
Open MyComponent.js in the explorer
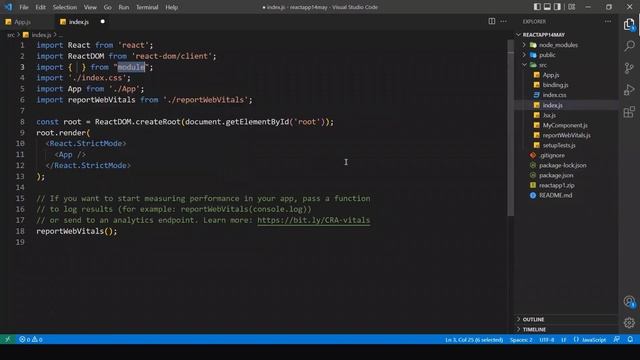pos(565,125)
